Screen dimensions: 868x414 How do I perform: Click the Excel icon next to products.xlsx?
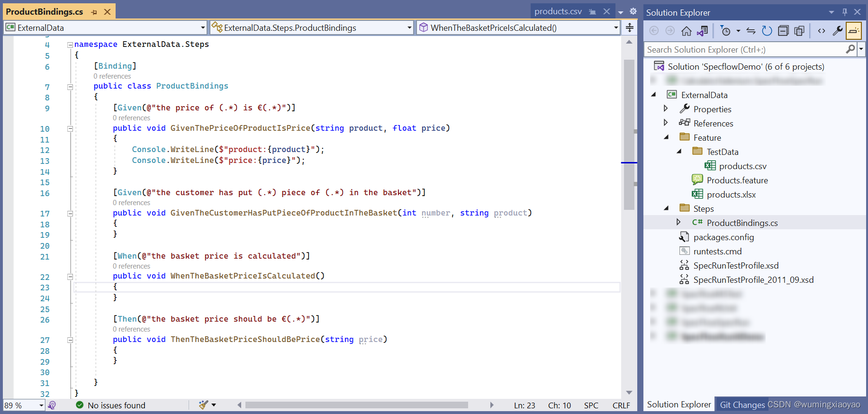point(697,194)
